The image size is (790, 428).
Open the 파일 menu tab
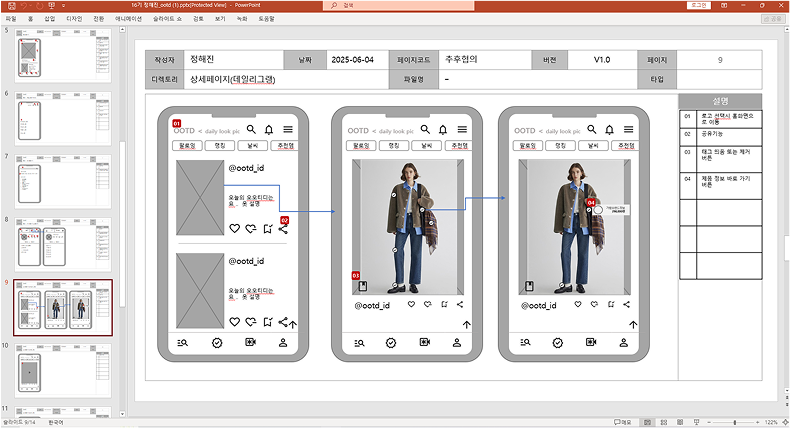pos(11,18)
